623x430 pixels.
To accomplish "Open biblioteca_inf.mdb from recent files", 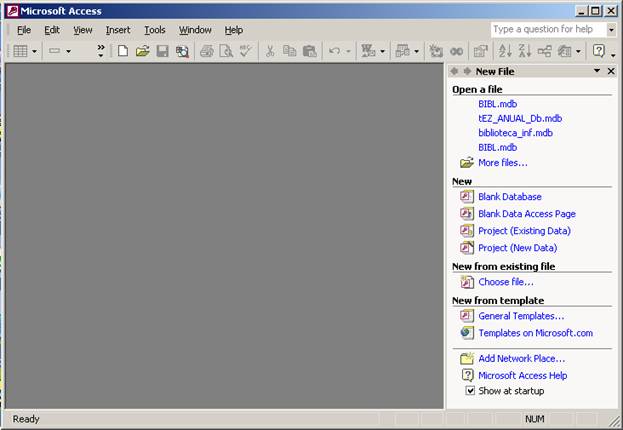I will pyautogui.click(x=515, y=133).
